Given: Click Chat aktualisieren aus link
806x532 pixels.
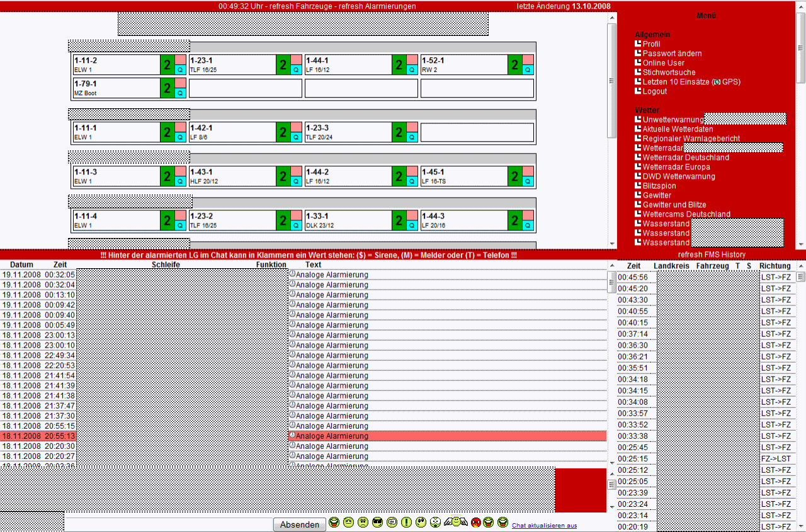Looking at the screenshot, I should tap(544, 525).
